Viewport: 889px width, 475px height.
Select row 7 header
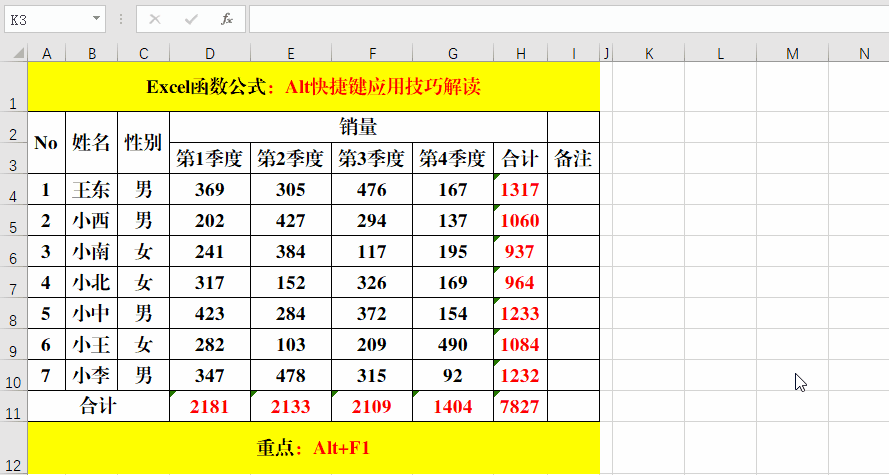tap(14, 282)
